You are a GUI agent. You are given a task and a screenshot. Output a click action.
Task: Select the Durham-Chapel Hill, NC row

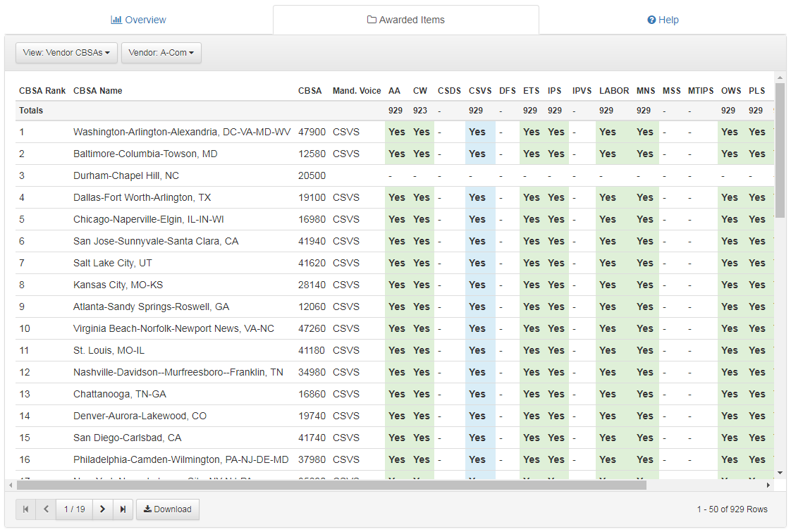(x=126, y=175)
